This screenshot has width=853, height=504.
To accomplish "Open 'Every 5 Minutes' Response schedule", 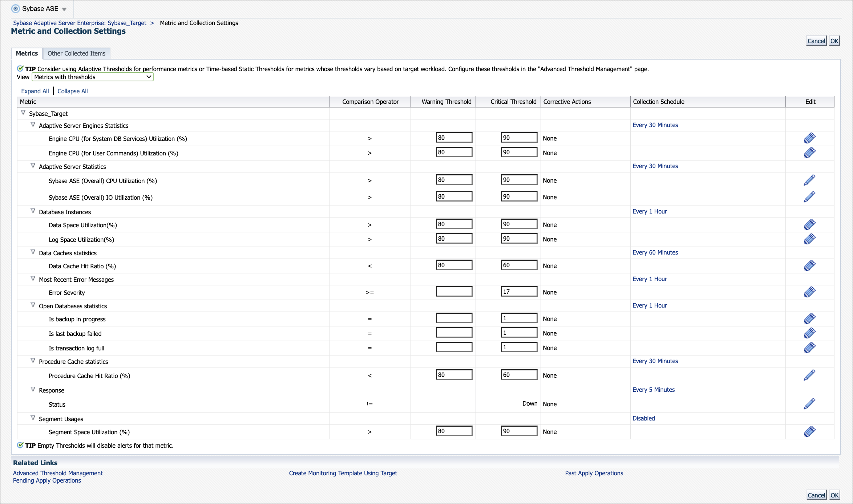I will point(654,390).
